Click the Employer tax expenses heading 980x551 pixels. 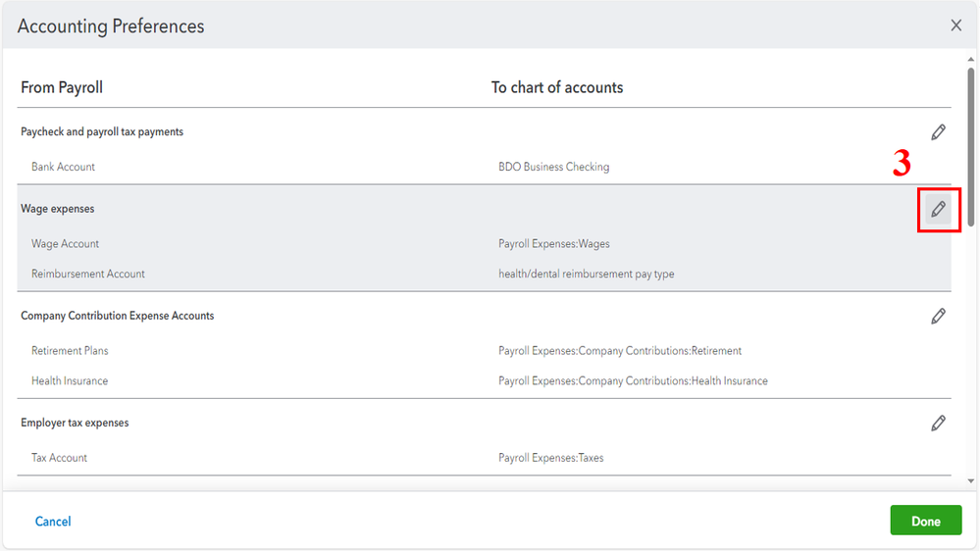point(75,423)
